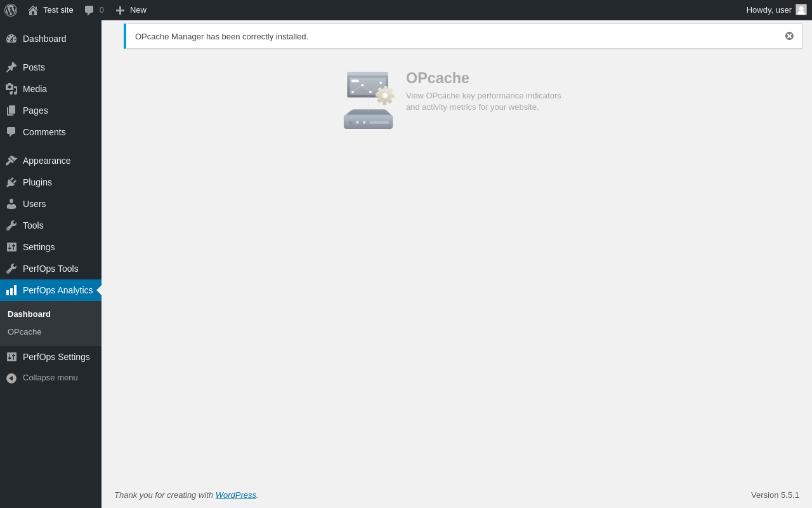
Task: Click the PerfOps Analytics chart icon
Action: point(11,290)
